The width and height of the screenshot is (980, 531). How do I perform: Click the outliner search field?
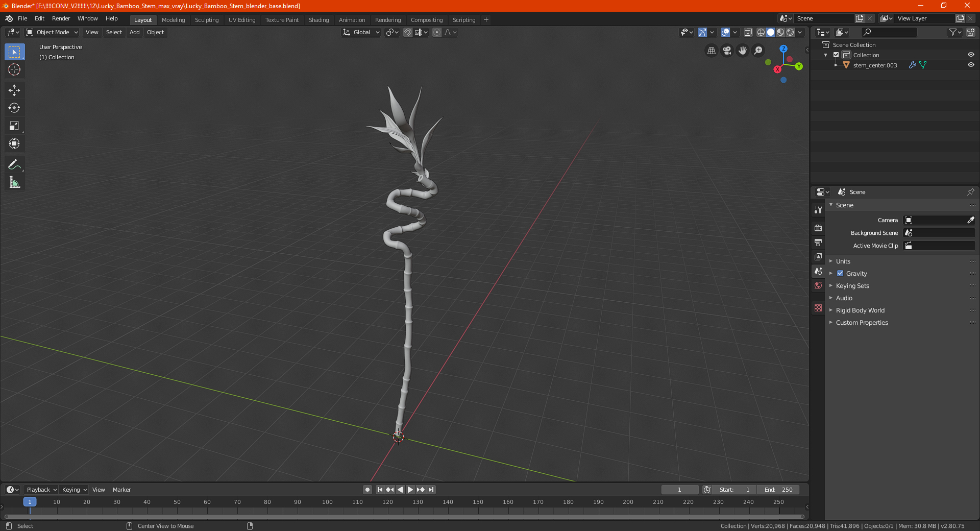pyautogui.click(x=889, y=32)
